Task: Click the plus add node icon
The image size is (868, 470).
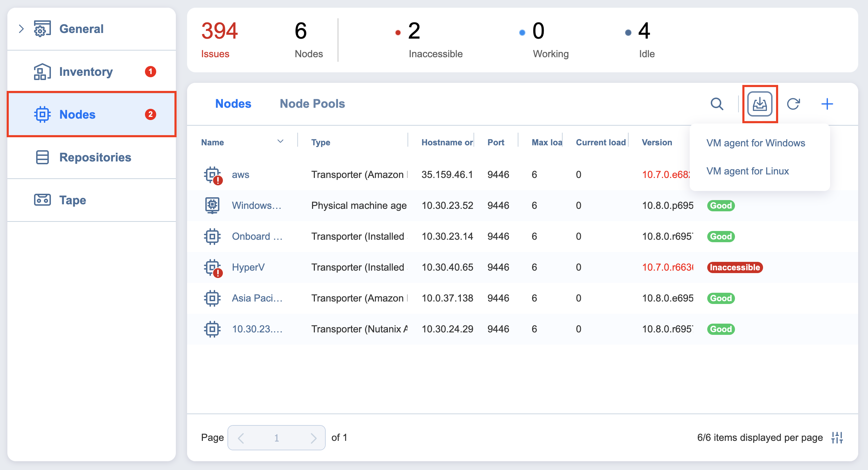Action: coord(827,104)
